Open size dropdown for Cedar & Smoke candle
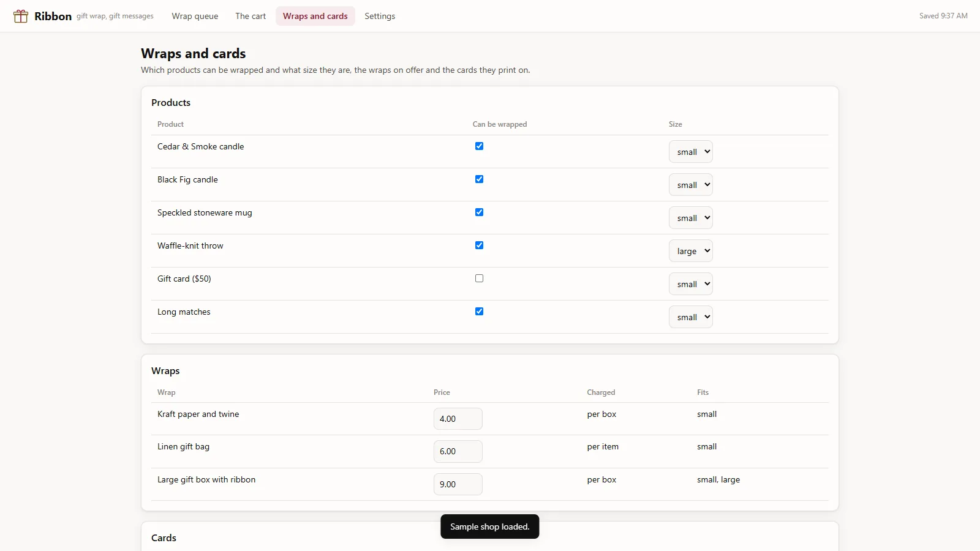The height and width of the screenshot is (551, 980). tap(690, 152)
